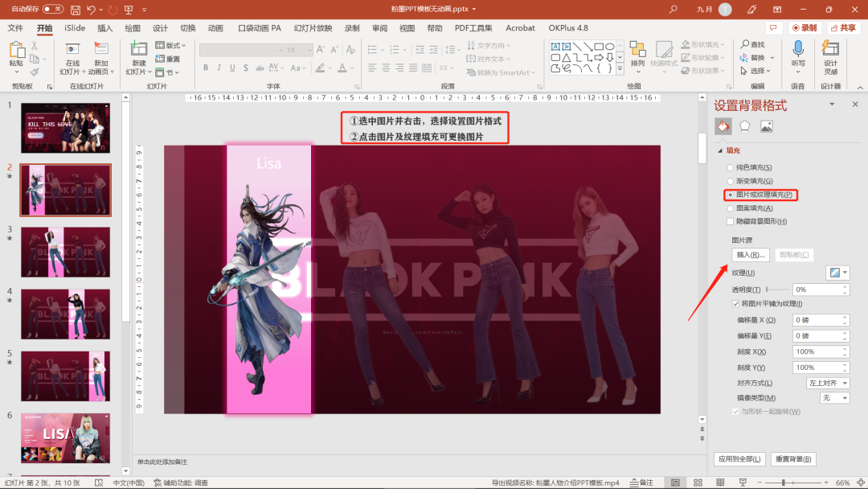Uncheck tile picture as texture checkbox
The width and height of the screenshot is (868, 489).
coord(735,303)
